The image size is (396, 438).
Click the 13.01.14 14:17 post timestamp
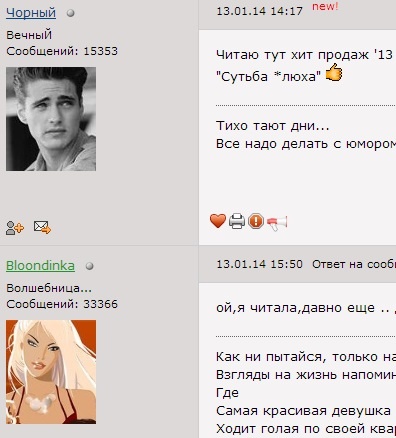pos(259,11)
